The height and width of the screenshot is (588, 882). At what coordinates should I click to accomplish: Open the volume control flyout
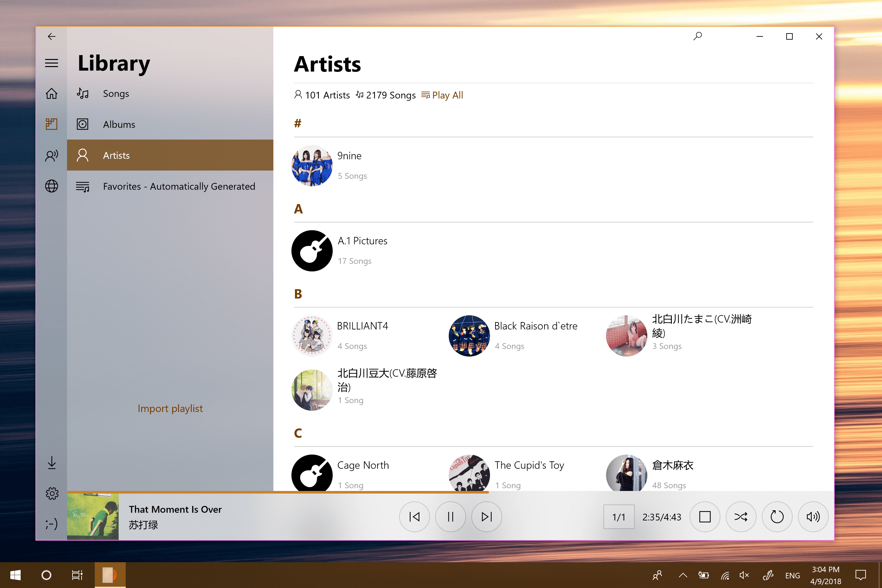pos(813,517)
